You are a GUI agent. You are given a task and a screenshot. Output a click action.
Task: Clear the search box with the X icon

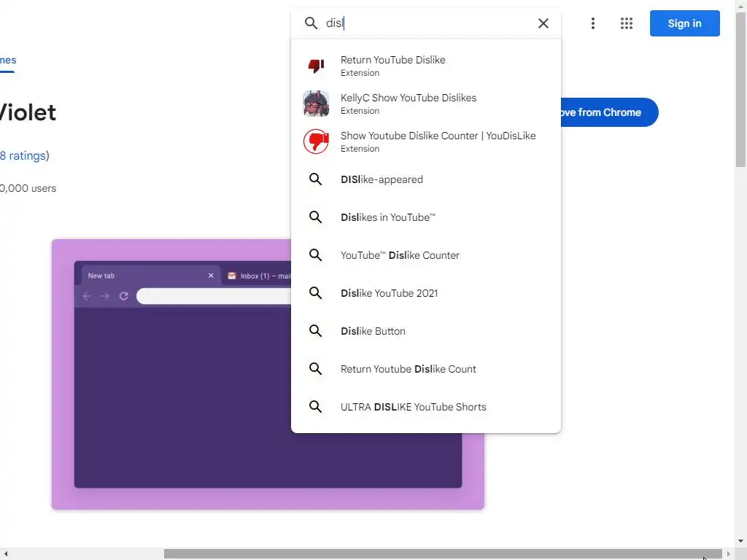pyautogui.click(x=543, y=23)
